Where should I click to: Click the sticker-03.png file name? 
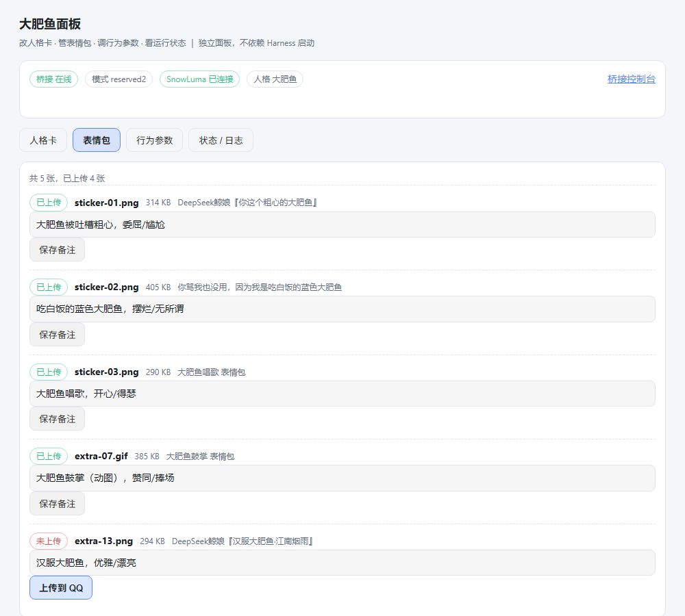point(107,372)
